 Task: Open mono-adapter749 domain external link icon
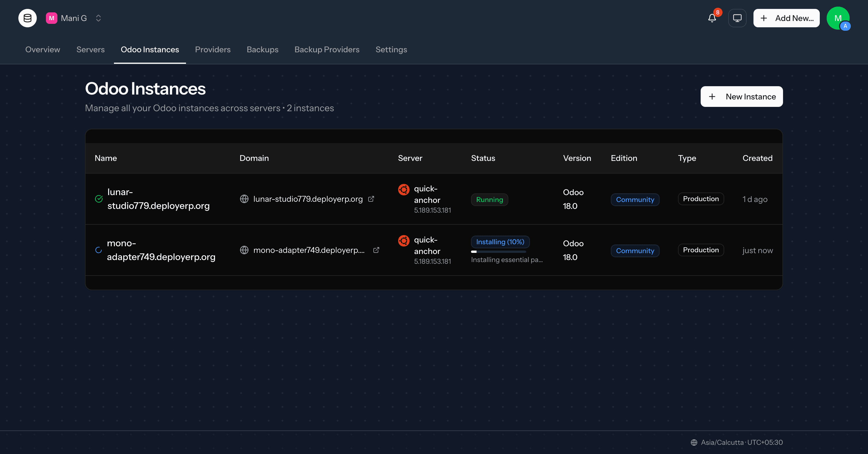point(376,250)
